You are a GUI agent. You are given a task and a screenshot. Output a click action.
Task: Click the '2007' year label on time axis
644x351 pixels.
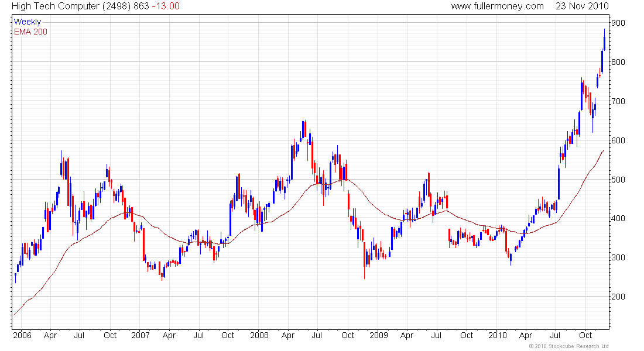point(141,335)
